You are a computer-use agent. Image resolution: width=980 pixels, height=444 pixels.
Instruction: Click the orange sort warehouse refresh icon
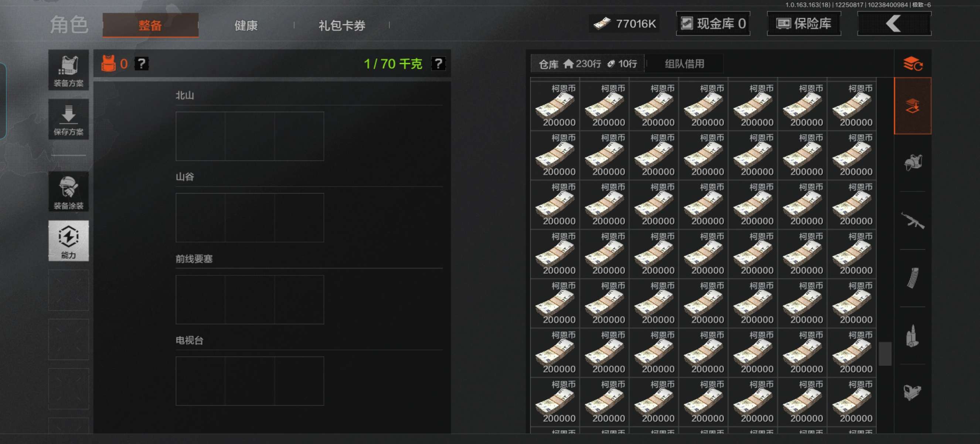pos(913,64)
